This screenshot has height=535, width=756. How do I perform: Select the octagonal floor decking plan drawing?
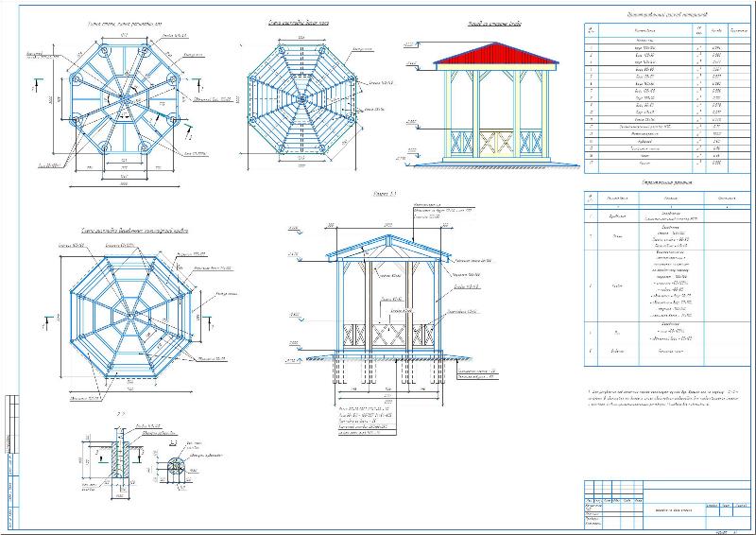(x=301, y=100)
